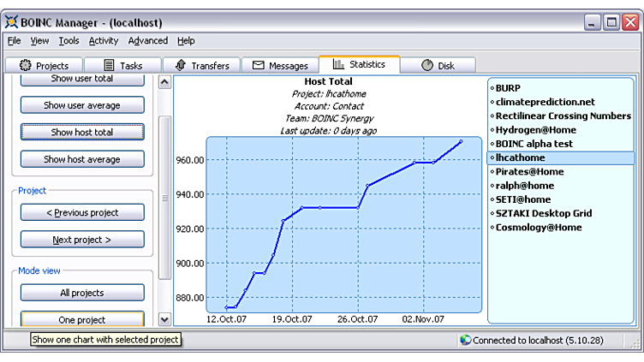Image resolution: width=644 pixels, height=362 pixels.
Task: Select climateprediction.net in the project list
Action: click(545, 102)
